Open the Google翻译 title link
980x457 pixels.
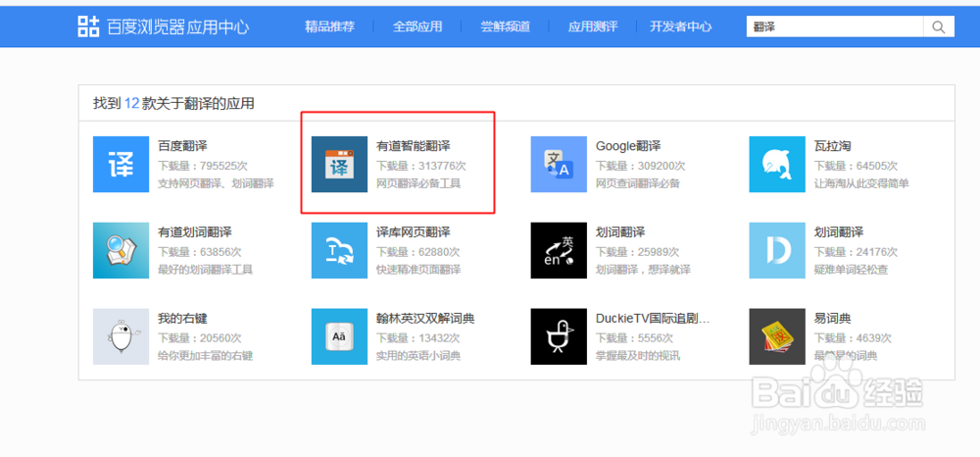(x=628, y=146)
